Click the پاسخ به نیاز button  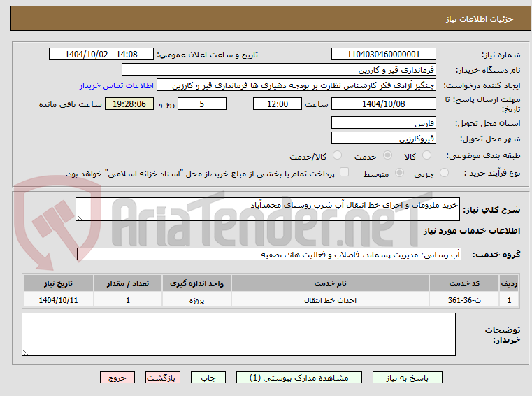407,377
